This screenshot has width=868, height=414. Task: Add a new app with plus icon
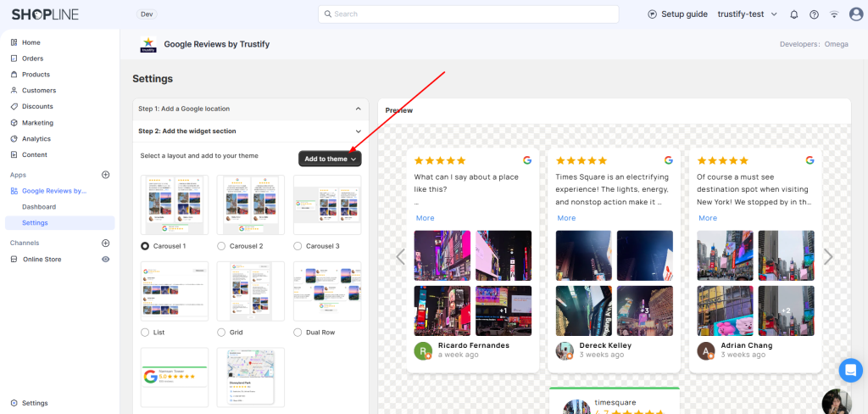[106, 175]
